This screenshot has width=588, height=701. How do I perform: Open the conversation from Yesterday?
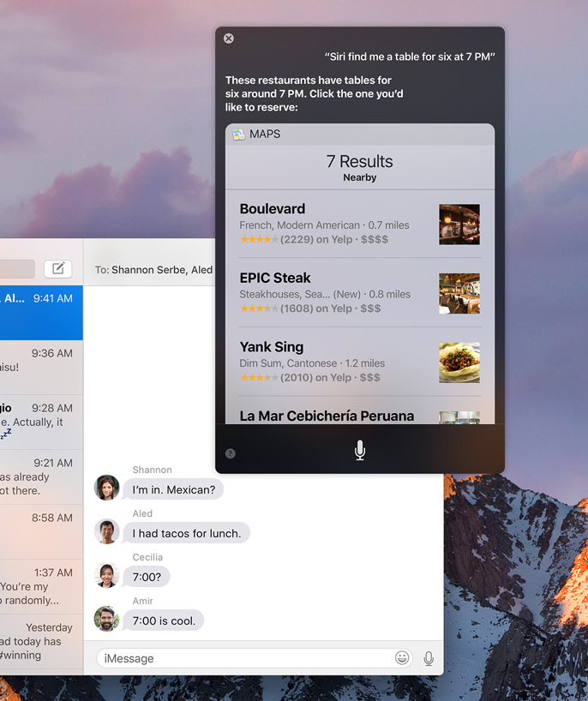tap(41, 642)
